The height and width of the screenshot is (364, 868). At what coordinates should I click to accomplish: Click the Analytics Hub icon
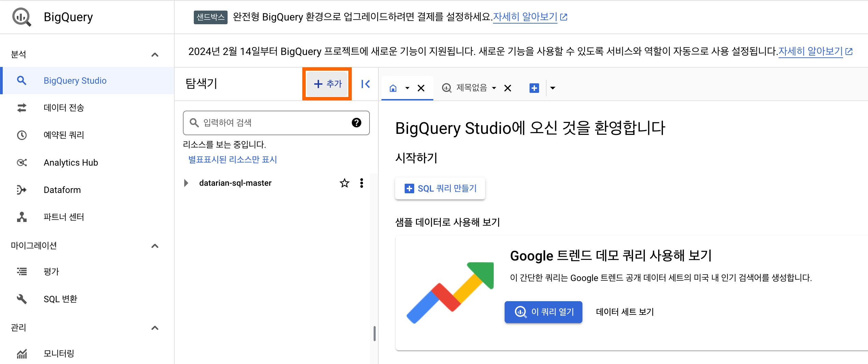[22, 163]
